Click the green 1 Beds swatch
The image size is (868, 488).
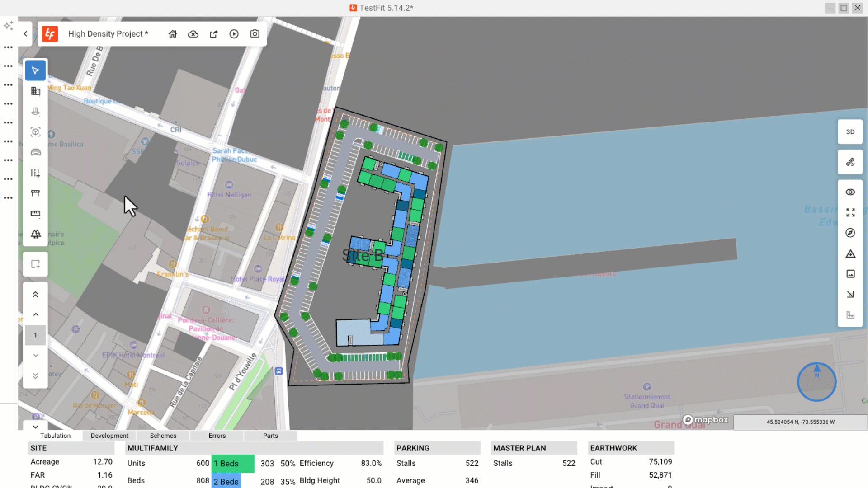pyautogui.click(x=232, y=464)
